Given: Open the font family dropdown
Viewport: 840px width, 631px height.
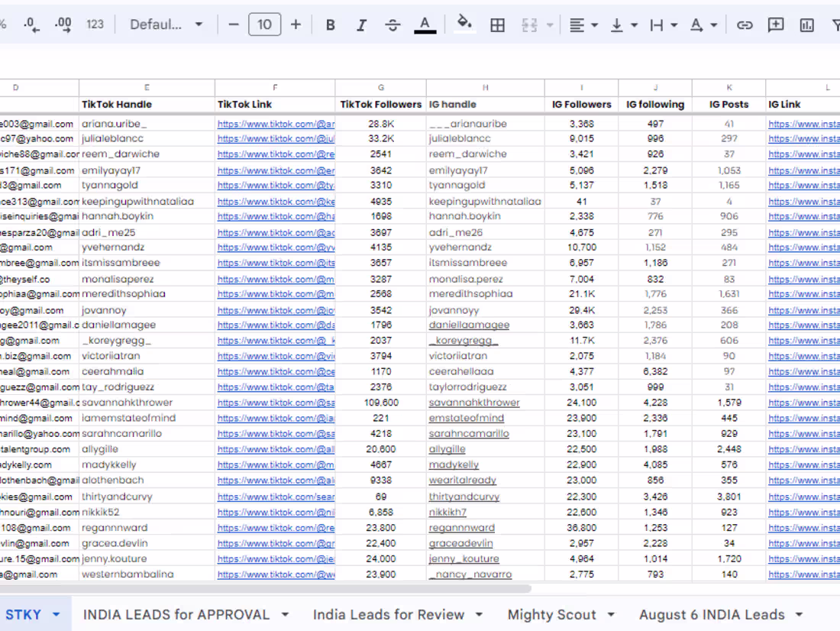Looking at the screenshot, I should click(x=166, y=24).
